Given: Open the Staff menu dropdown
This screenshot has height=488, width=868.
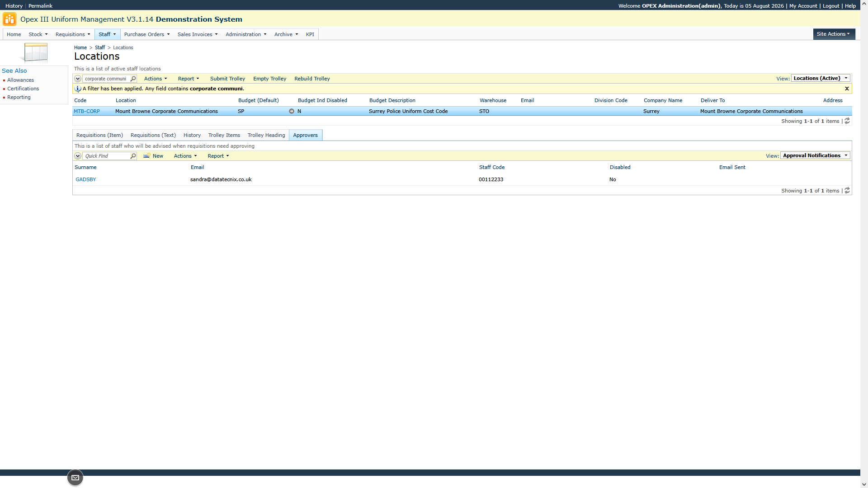Looking at the screenshot, I should (x=108, y=34).
